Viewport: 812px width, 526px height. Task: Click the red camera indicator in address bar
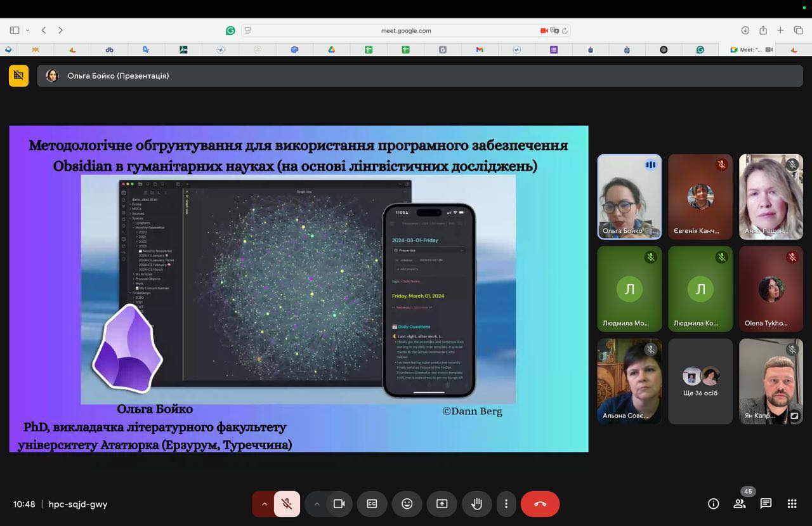pyautogui.click(x=544, y=30)
